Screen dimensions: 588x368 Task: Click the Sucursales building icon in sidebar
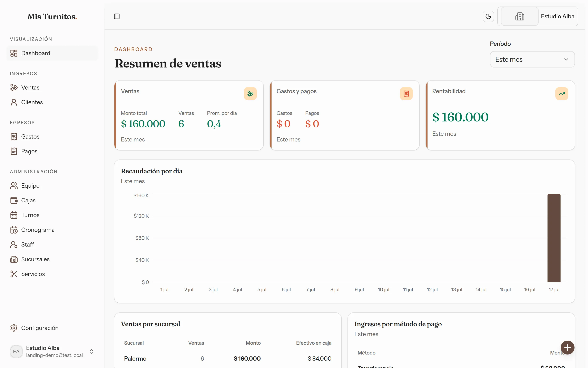coord(14,259)
